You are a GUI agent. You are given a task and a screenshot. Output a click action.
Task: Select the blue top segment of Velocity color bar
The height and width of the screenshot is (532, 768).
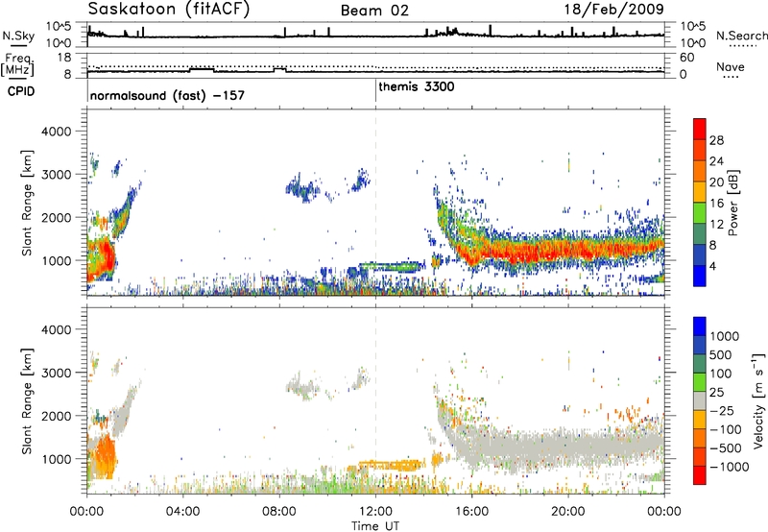pos(700,326)
